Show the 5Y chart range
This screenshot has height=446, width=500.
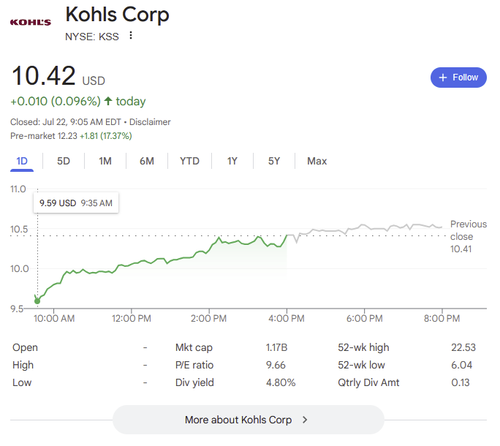(274, 161)
